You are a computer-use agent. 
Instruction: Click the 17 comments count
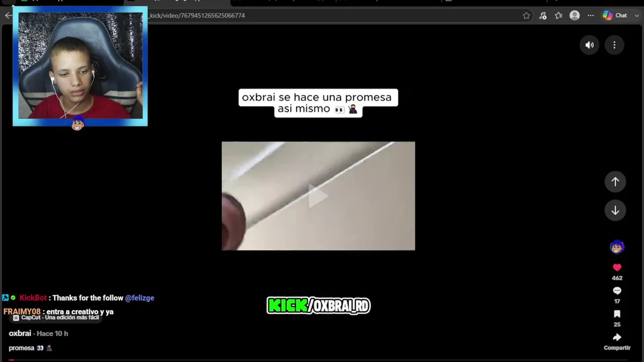(617, 301)
